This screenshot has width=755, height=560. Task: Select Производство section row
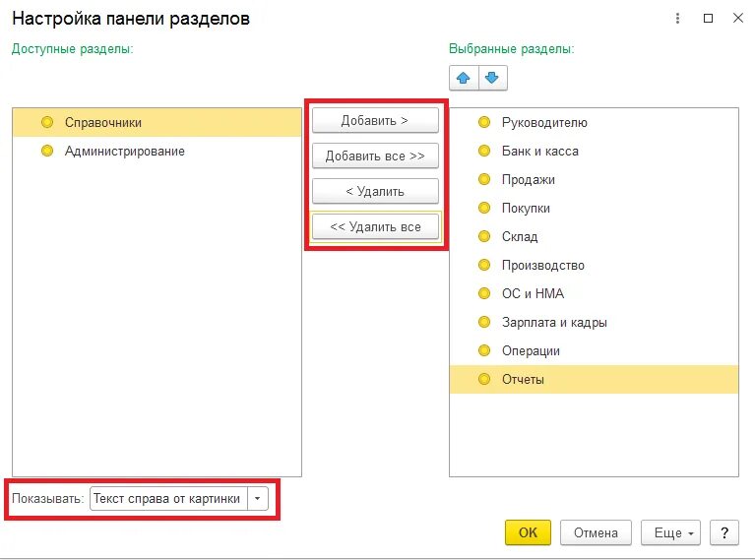[594, 265]
